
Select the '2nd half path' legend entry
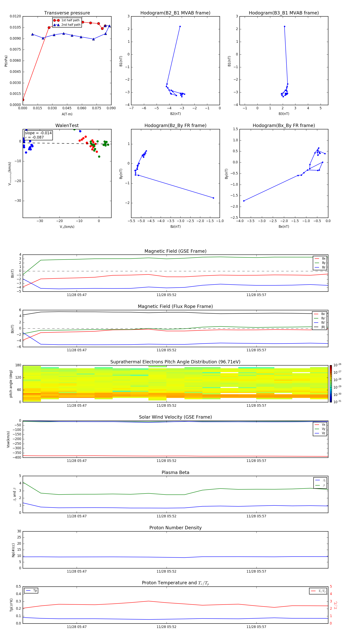[x=67, y=25]
